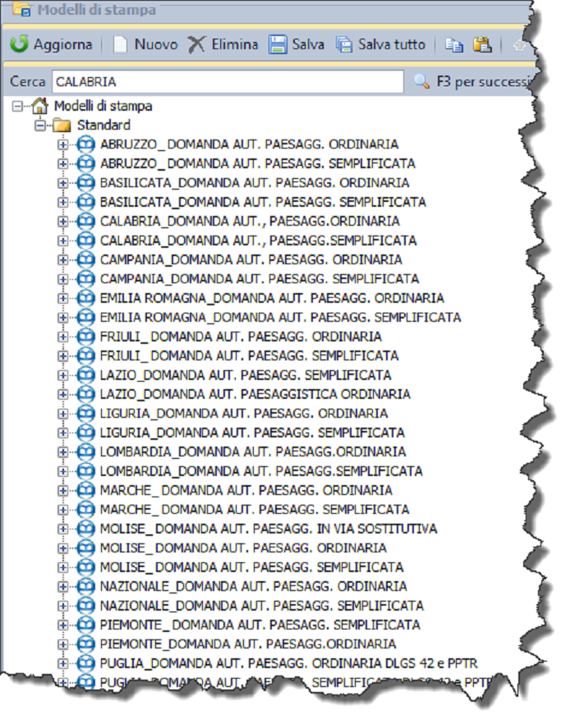Select LAZIO_DOMANDA AUT. PAESAGGISTICA ORDINARIA template
The width and height of the screenshot is (575, 728).
(255, 394)
